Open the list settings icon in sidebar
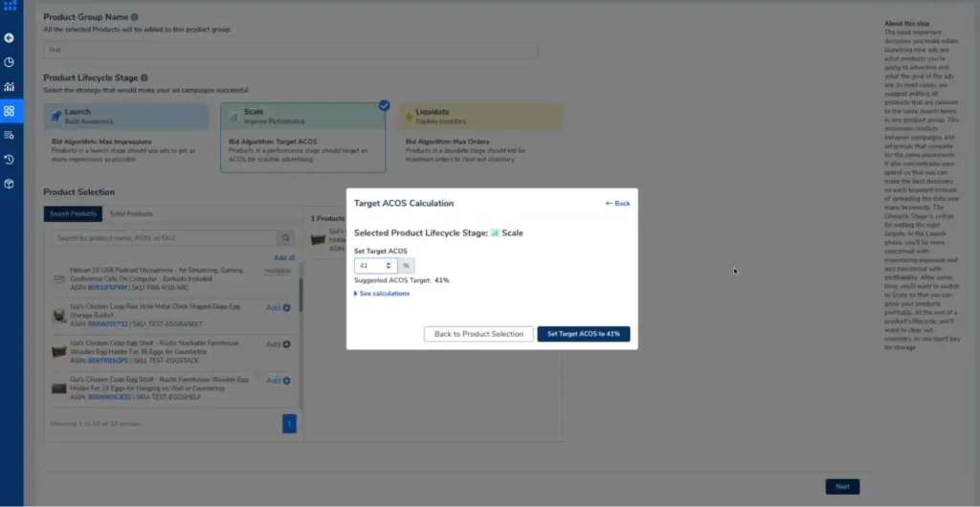Viewport: 980px width, 507px height. pos(9,135)
